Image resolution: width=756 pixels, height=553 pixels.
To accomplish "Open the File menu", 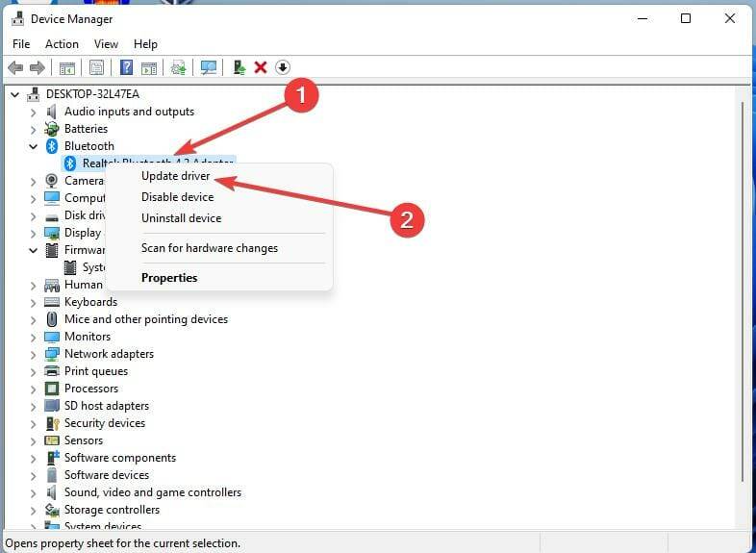I will pos(21,44).
